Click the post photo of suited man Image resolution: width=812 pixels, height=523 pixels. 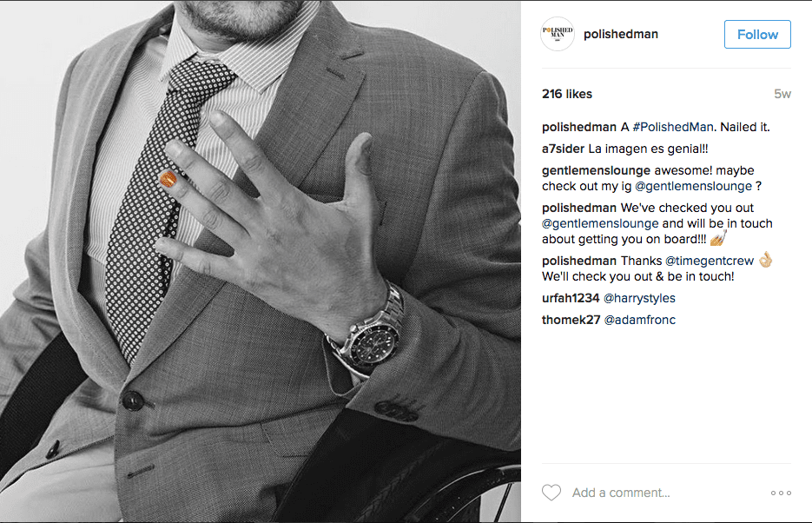click(261, 261)
